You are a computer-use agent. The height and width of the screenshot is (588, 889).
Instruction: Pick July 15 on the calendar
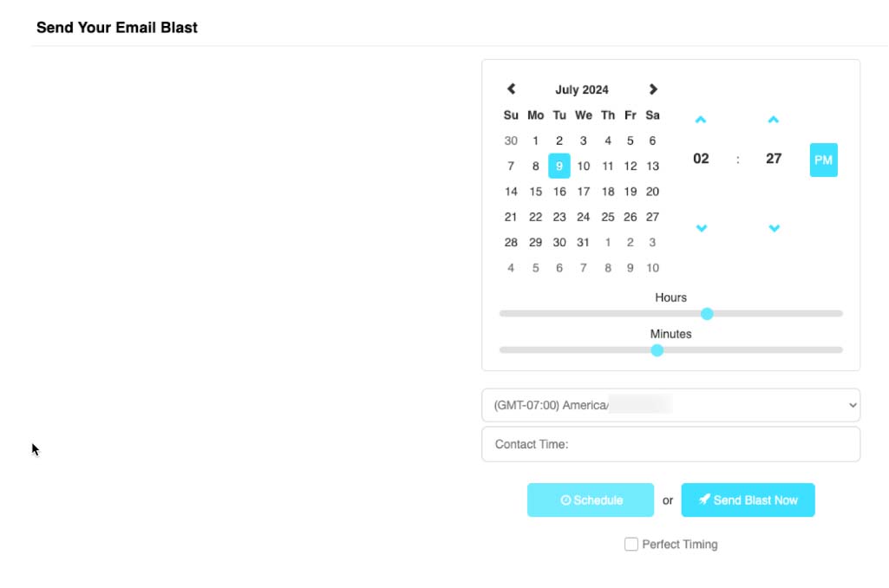pyautogui.click(x=535, y=192)
